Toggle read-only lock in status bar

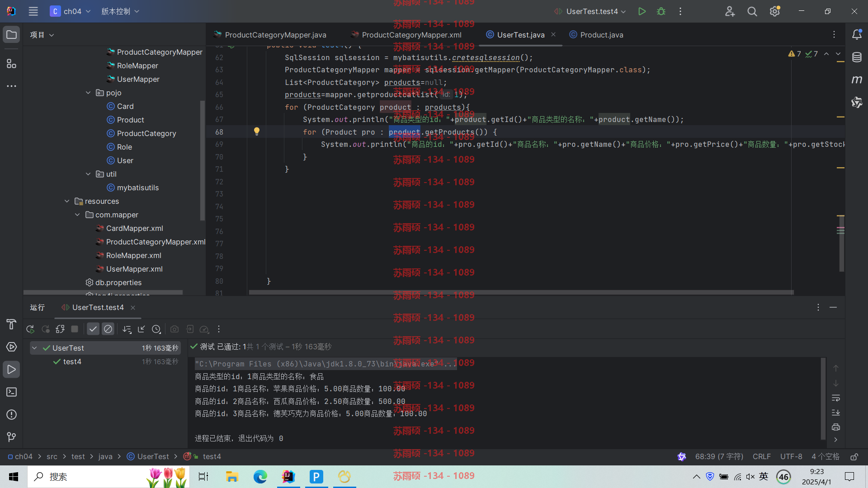pos(854,457)
